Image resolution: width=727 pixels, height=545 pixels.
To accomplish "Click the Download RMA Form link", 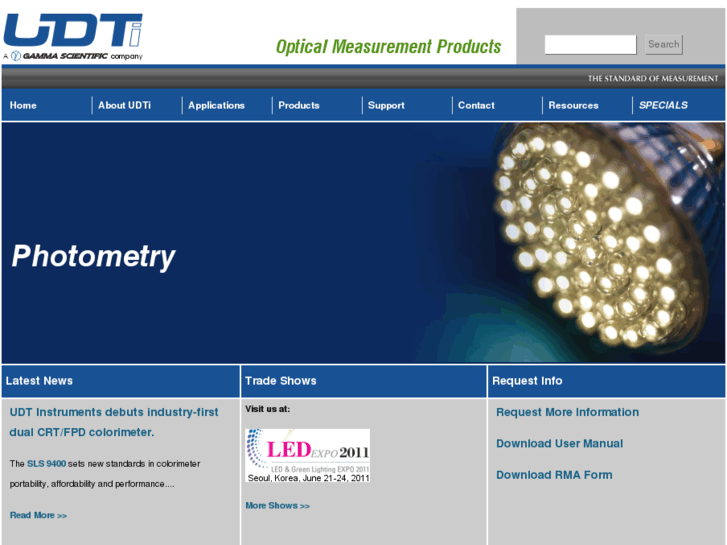I will pos(554,475).
